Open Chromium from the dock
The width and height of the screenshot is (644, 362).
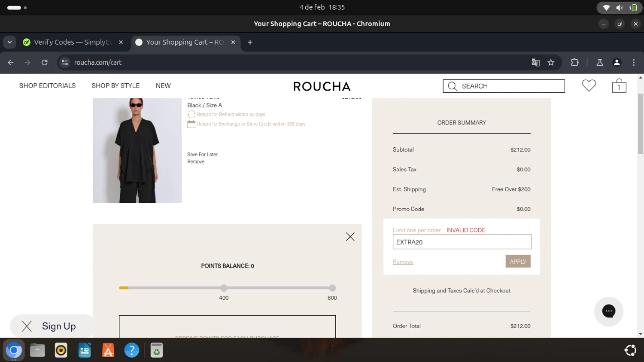14,350
